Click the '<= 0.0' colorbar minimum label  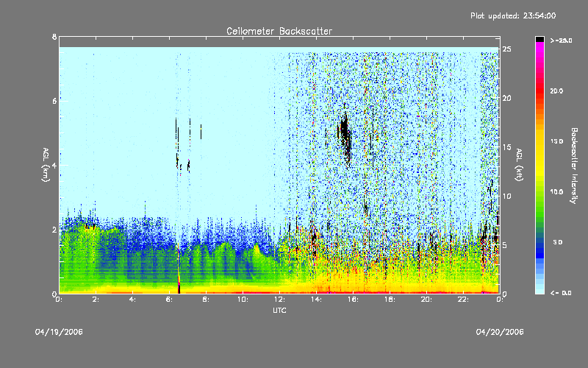pos(561,293)
